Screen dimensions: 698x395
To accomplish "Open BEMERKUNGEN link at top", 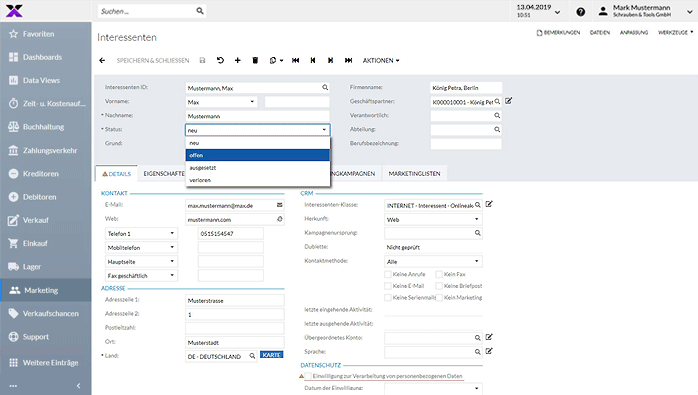I will pos(558,33).
